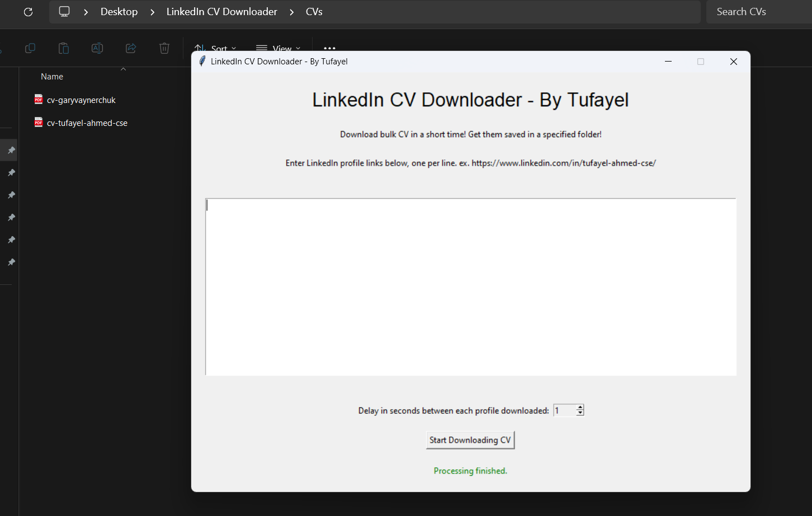Expand chevron before CVs in breadcrumb
The height and width of the screenshot is (516, 812).
click(291, 12)
